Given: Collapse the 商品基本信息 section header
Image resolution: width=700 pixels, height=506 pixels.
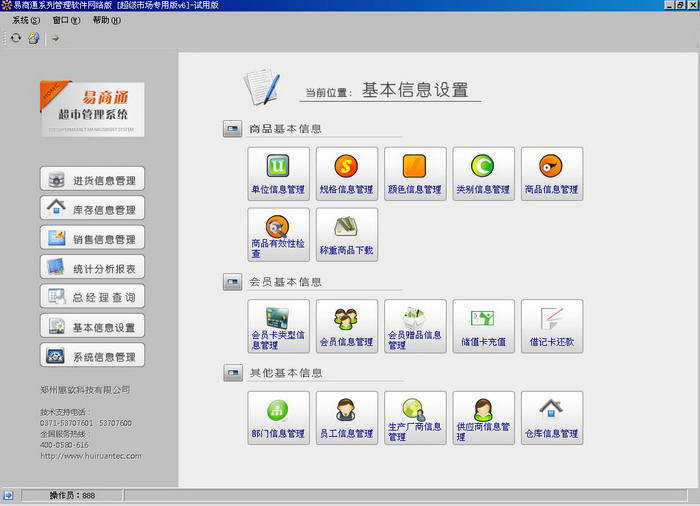Looking at the screenshot, I should (x=232, y=129).
